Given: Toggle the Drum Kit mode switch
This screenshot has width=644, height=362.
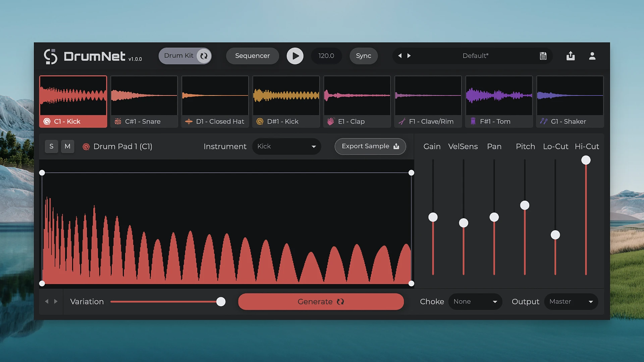Looking at the screenshot, I should (185, 56).
